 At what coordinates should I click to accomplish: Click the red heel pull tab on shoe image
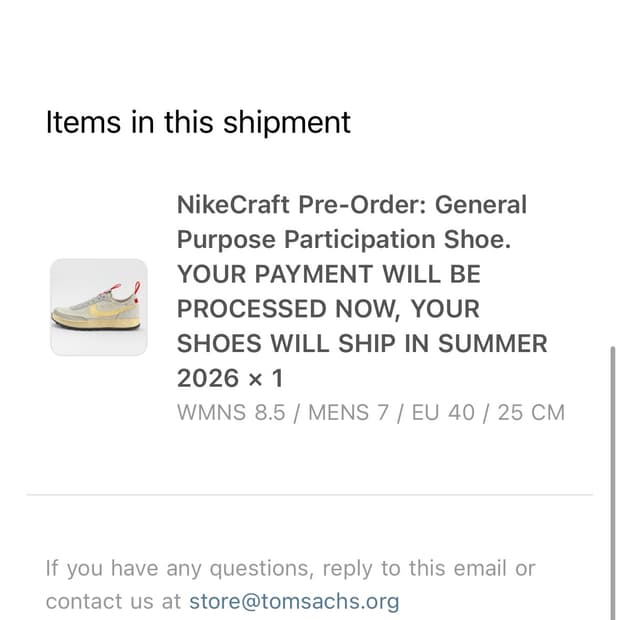(x=137, y=293)
